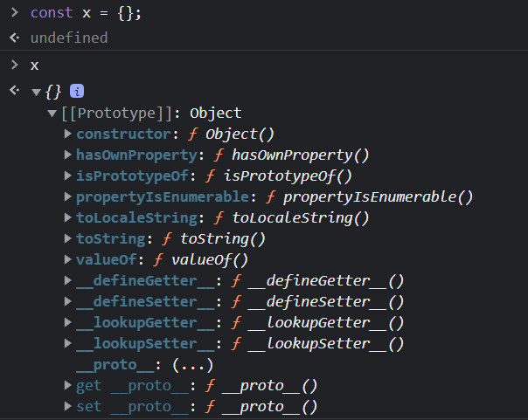Expand propertyIsEnumerable function details

coord(68,196)
